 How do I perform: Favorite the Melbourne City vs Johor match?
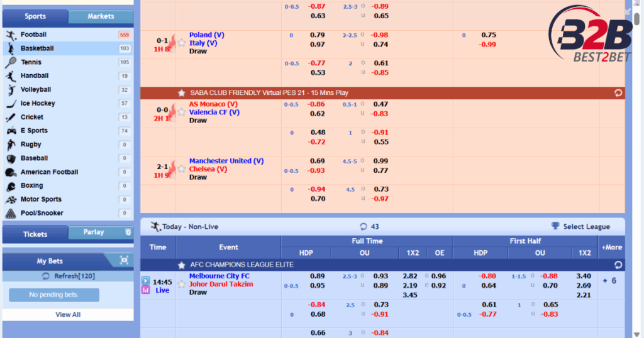point(182,284)
